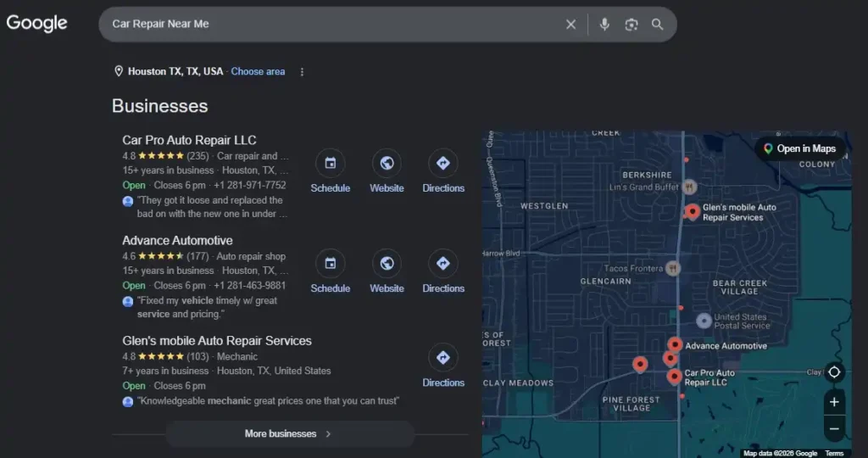
Task: Open Glen's mobile Auto Repair Services listing
Action: pyautogui.click(x=217, y=341)
